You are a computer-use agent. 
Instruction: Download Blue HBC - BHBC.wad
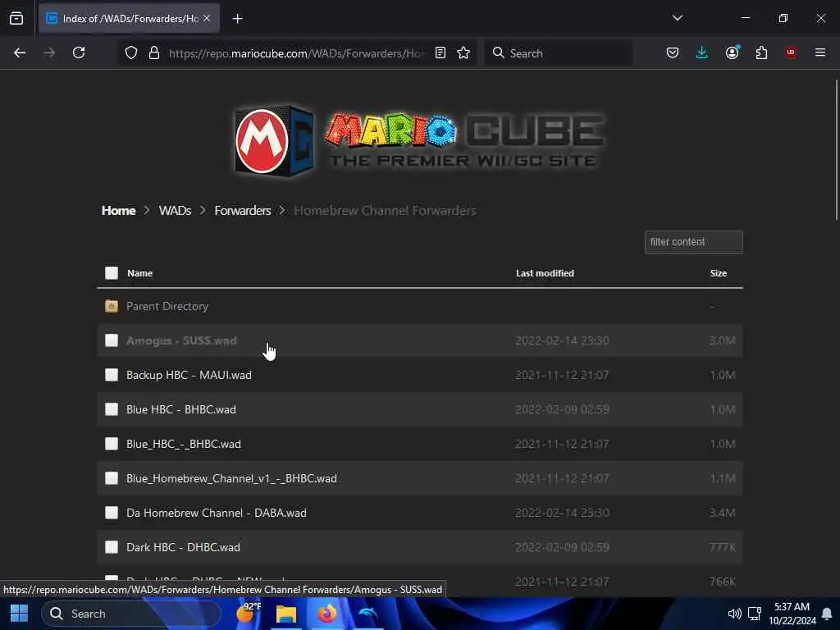click(x=181, y=409)
